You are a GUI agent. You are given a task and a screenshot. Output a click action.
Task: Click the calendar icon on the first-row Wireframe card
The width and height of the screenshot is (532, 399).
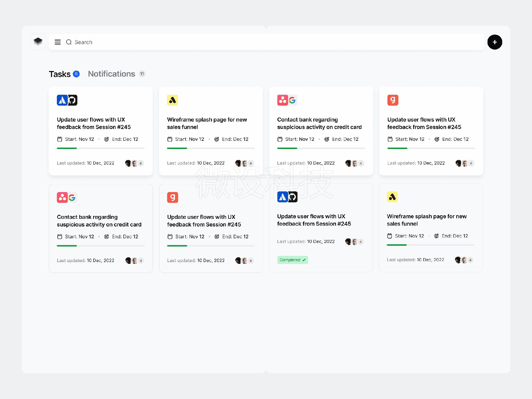(x=170, y=139)
